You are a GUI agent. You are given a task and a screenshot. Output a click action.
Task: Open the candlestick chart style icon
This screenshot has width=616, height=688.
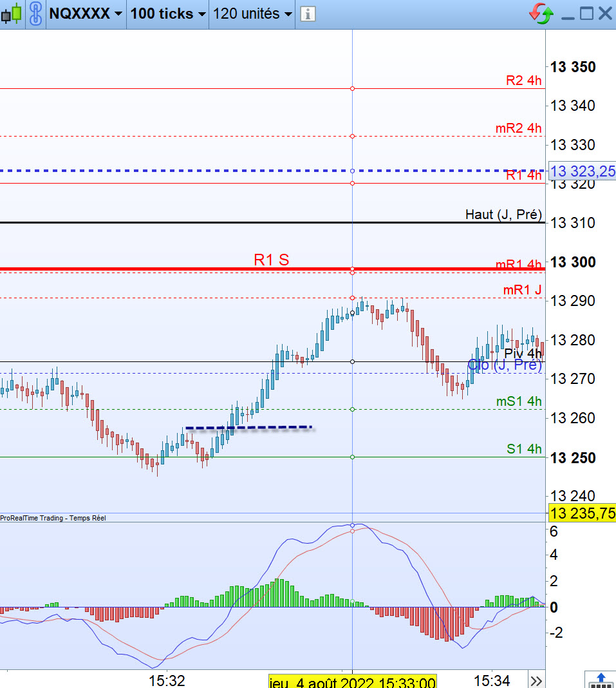12,14
